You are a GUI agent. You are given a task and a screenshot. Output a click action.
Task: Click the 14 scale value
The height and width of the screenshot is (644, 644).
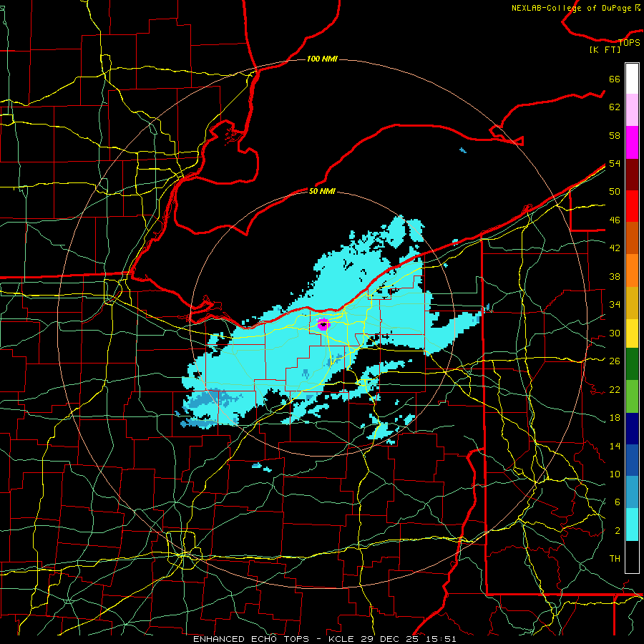[x=615, y=446]
